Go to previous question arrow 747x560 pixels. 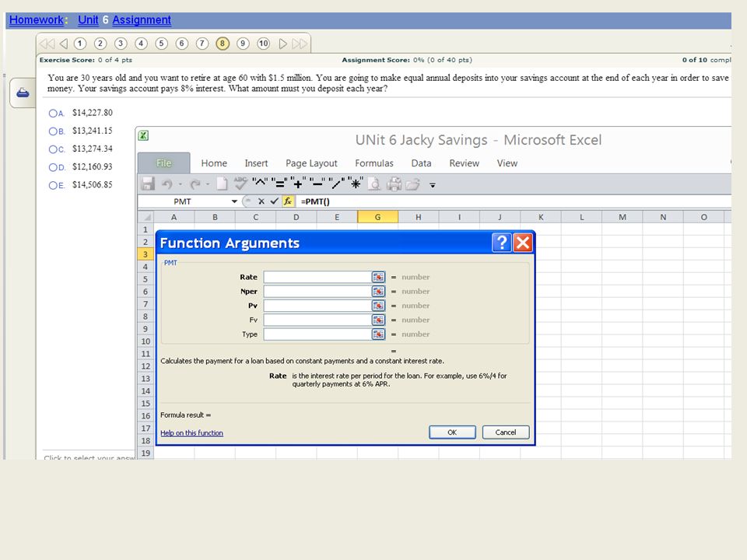(x=64, y=44)
